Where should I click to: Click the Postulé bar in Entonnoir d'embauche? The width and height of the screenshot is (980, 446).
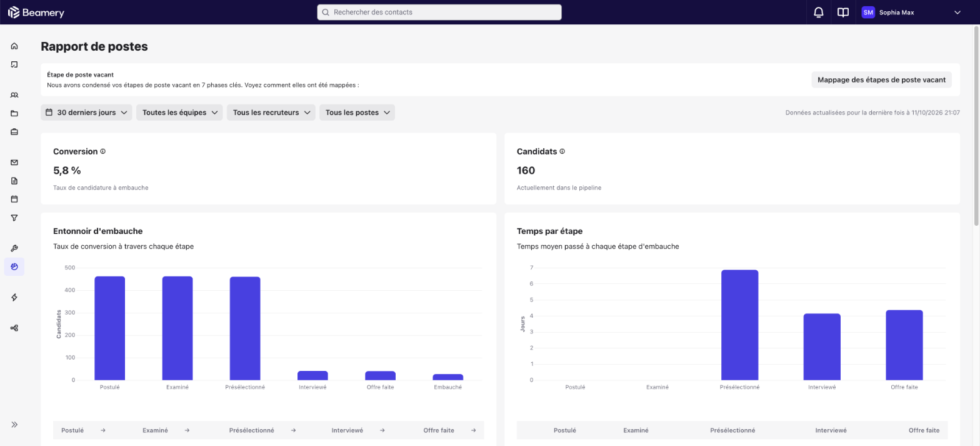110,328
